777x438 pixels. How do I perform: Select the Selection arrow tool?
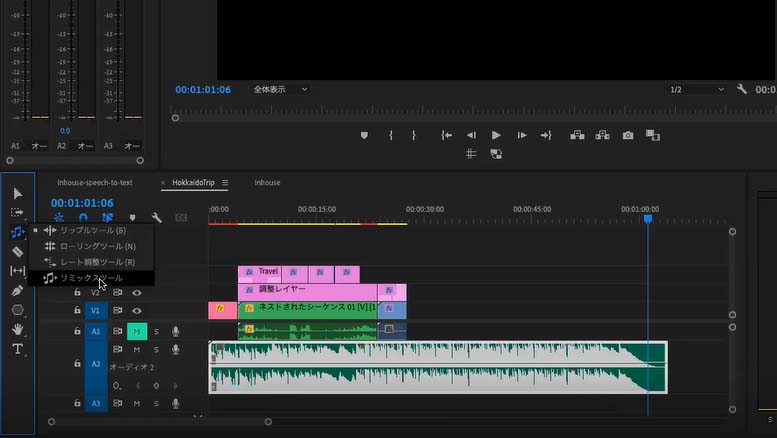(17, 193)
